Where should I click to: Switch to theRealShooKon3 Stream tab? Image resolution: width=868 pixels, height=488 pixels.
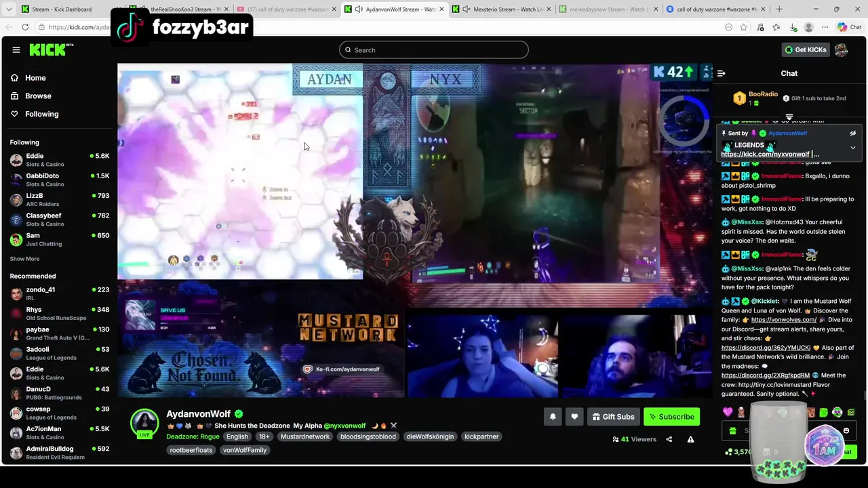(179, 9)
